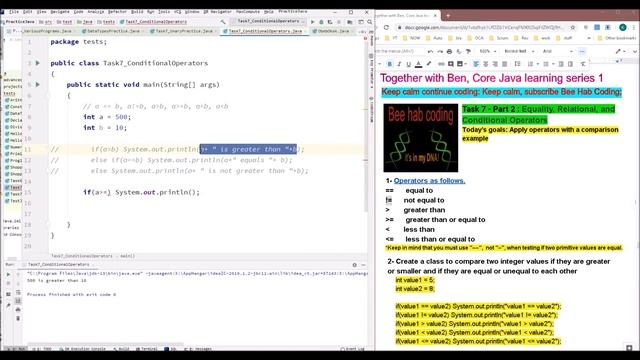Screen dimensions: 640x360
Task: Open the Build menu in IntelliJ
Action: pos(137,12)
